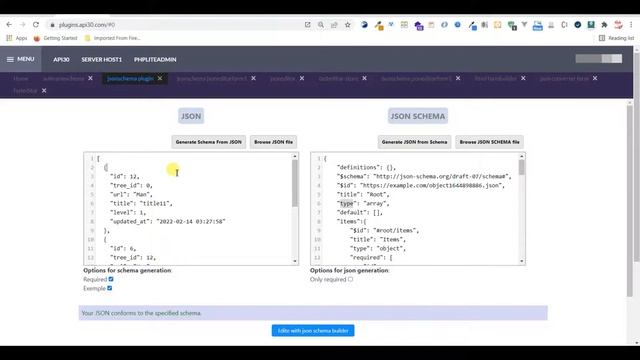Open the hamburger MENU sidebar
This screenshot has height=360, width=640.
pyautogui.click(x=20, y=59)
